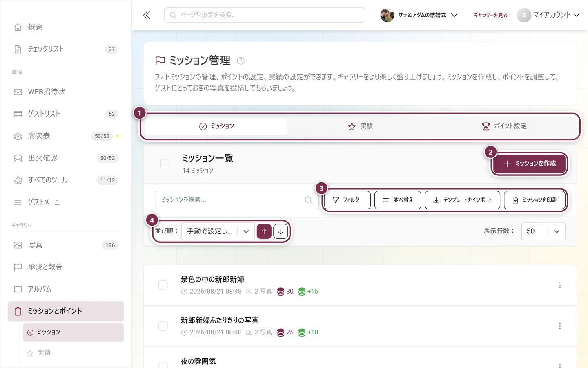Open チェックリスト in sidebar
The height and width of the screenshot is (368, 588).
66,49
